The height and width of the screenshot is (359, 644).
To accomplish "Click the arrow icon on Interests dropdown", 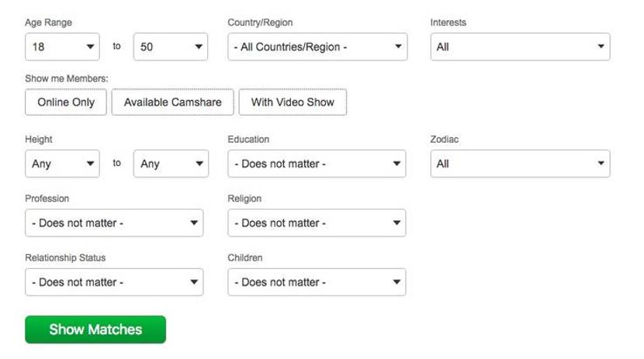I will point(601,47).
